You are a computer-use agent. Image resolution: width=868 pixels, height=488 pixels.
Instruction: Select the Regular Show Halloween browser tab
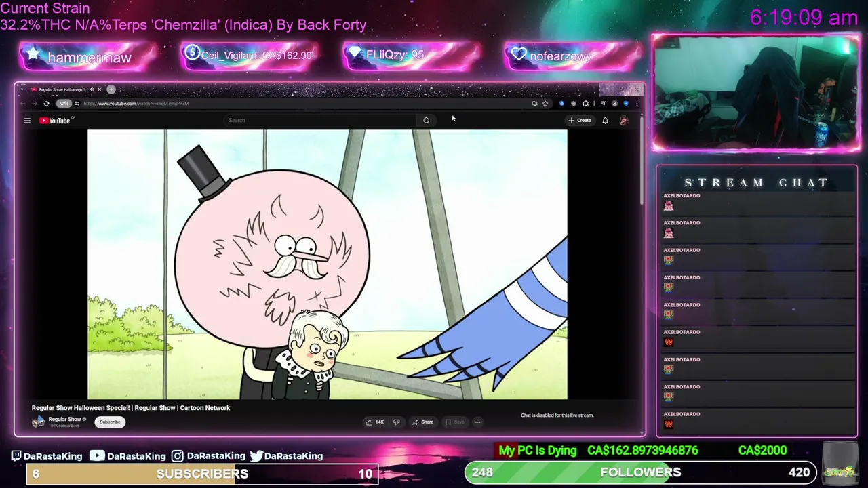pos(61,89)
